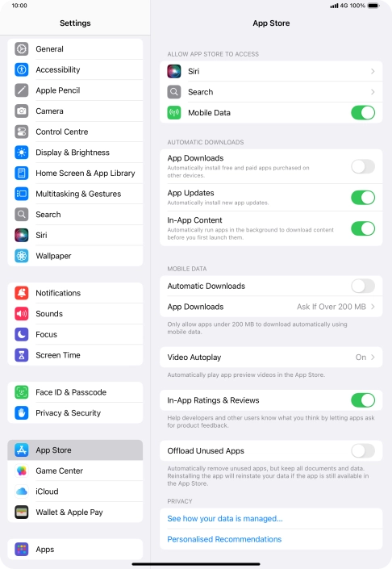
Task: Tap the Wallpaper flower icon
Action: (22, 256)
